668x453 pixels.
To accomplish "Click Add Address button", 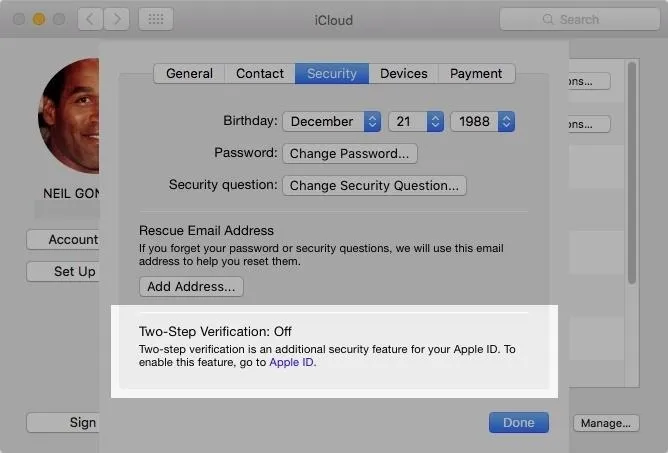I will [191, 286].
